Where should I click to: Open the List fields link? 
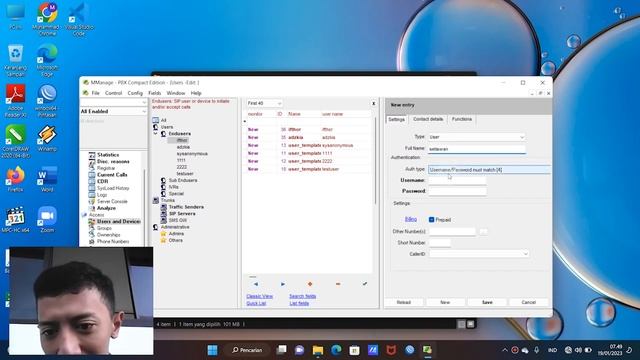299,303
